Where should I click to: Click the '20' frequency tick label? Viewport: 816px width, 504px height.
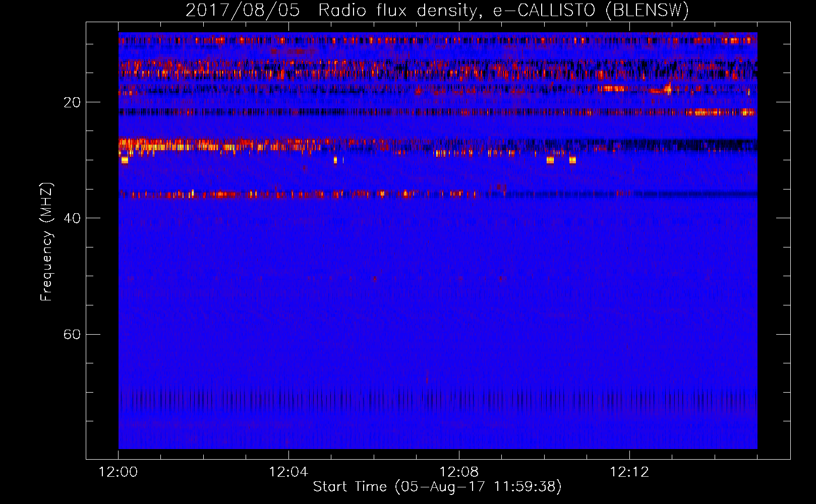tap(72, 102)
